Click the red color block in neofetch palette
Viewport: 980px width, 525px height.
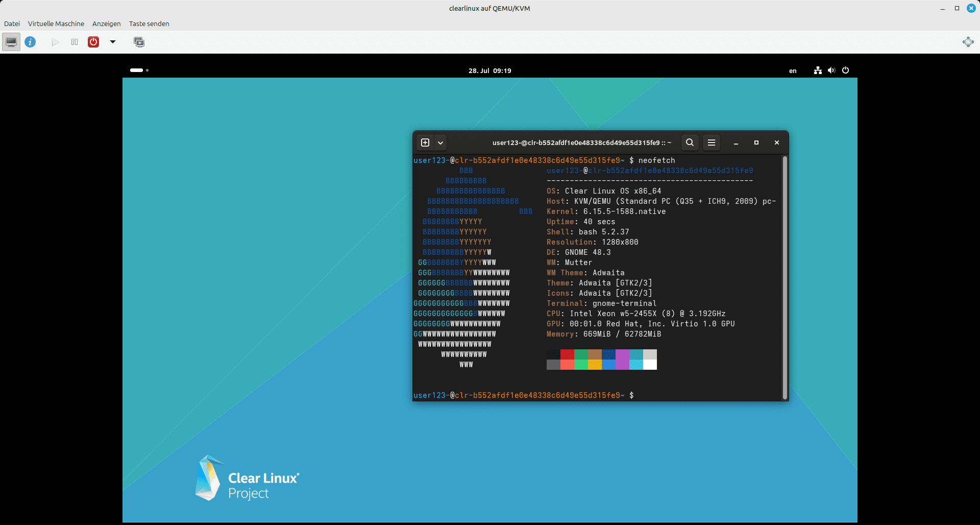567,354
